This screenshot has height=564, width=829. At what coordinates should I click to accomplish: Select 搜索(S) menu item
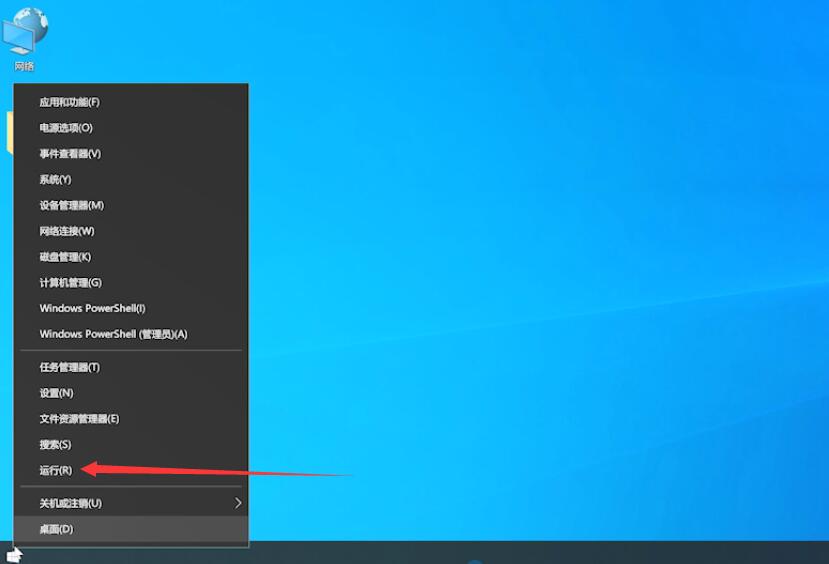(131, 445)
